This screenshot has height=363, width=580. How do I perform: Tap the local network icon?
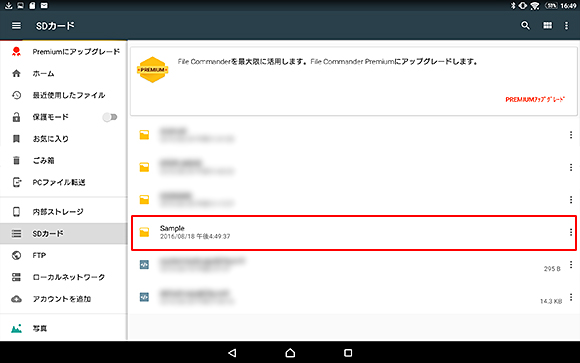pyautogui.click(x=16, y=277)
